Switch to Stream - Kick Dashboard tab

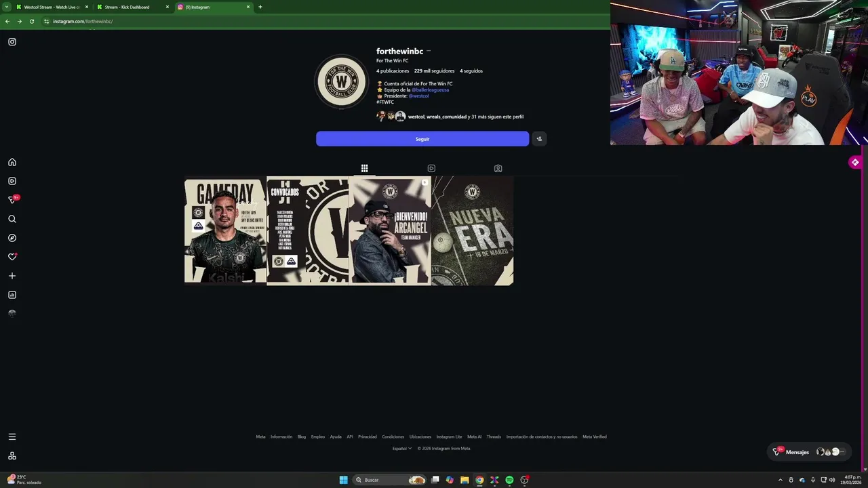[132, 7]
